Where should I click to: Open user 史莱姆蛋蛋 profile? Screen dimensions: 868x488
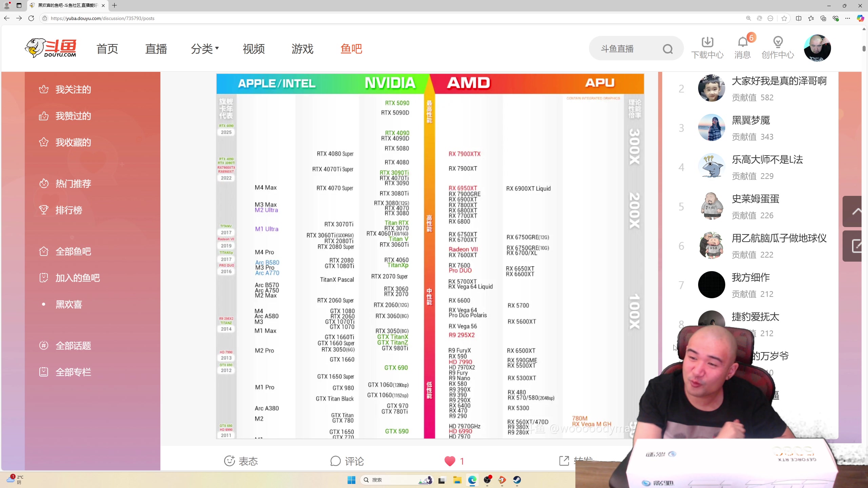pos(755,199)
